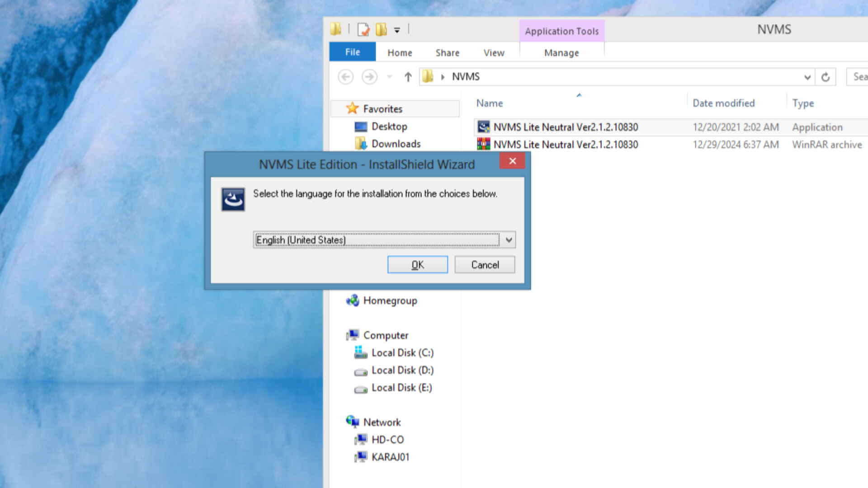Screen dimensions: 868x488
Task: Click the Forward arrow navigation icon
Action: pyautogui.click(x=369, y=77)
